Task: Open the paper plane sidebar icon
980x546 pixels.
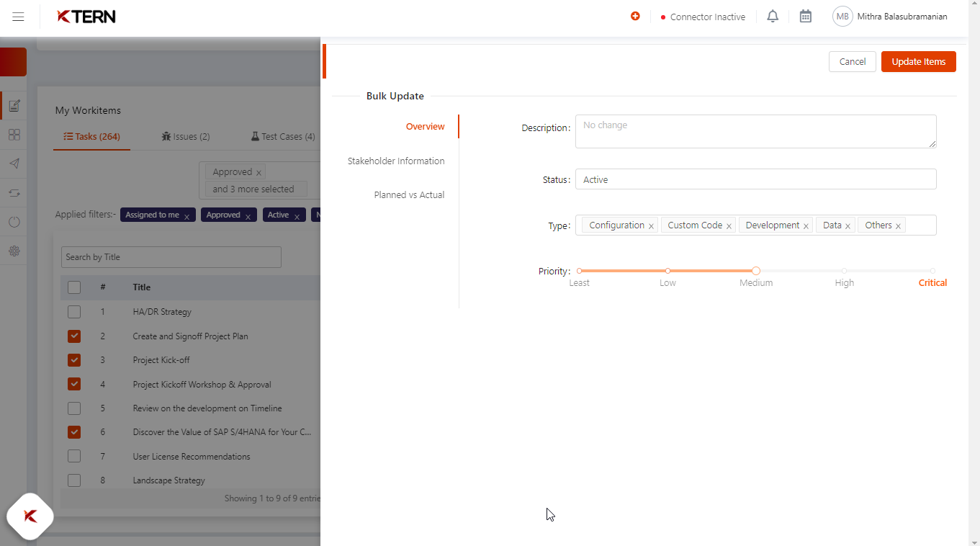Action: (x=14, y=164)
